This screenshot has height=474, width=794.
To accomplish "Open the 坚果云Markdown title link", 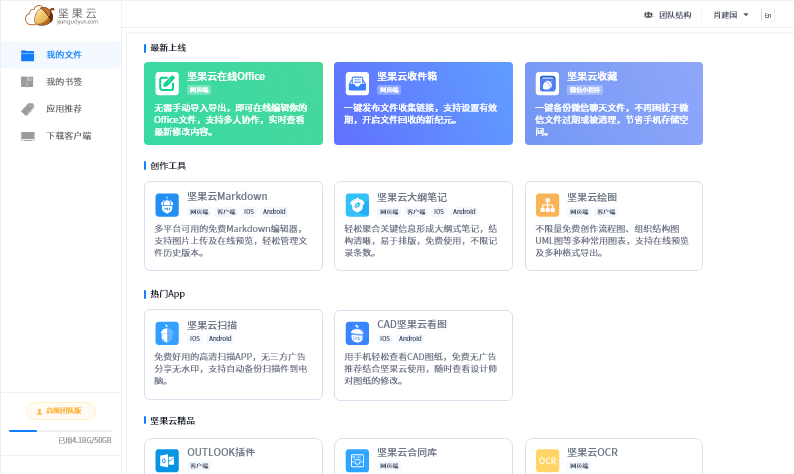I will (x=227, y=196).
